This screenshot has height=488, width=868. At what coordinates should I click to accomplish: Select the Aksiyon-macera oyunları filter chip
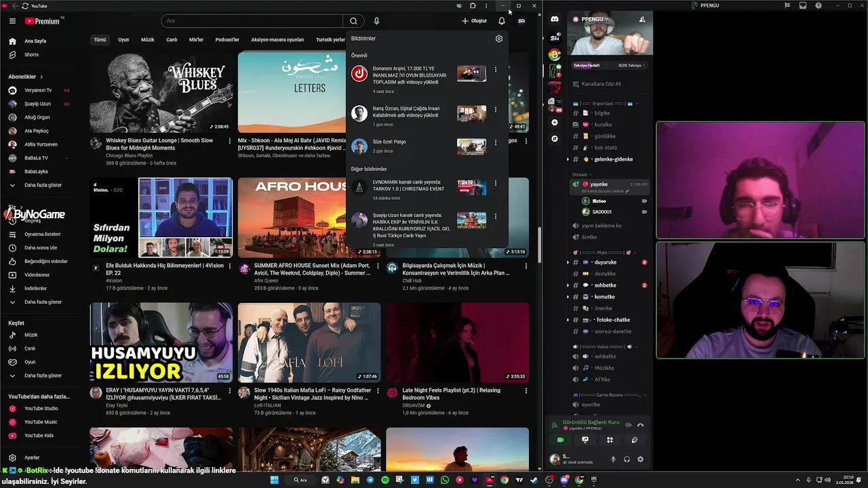277,40
